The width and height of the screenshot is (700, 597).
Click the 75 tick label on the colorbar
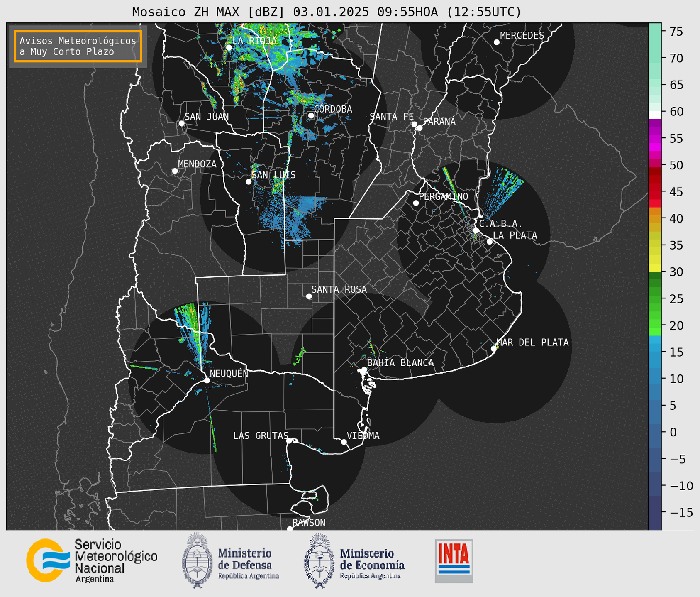coord(676,32)
